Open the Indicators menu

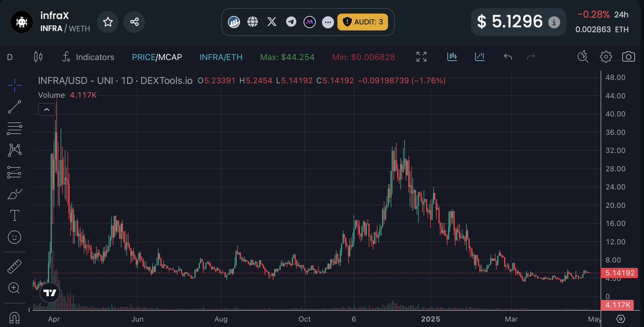pyautogui.click(x=88, y=57)
